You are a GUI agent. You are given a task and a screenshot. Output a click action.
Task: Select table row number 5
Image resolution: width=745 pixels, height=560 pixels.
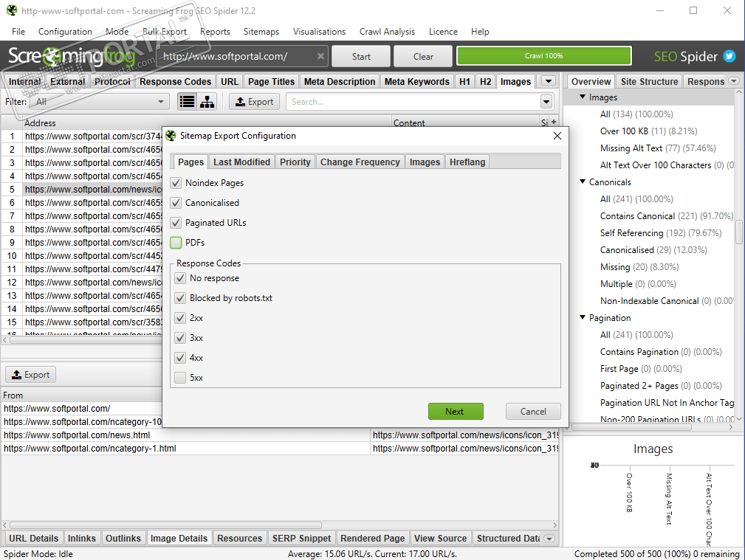[12, 190]
